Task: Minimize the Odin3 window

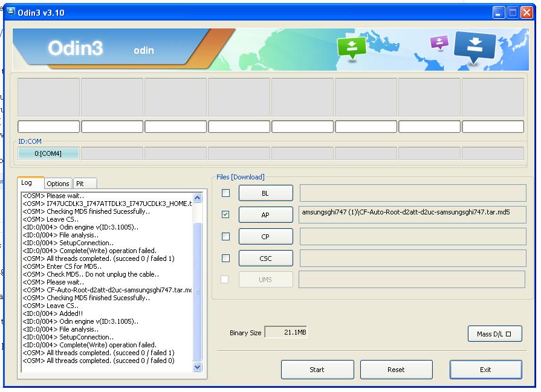Action: [x=498, y=13]
